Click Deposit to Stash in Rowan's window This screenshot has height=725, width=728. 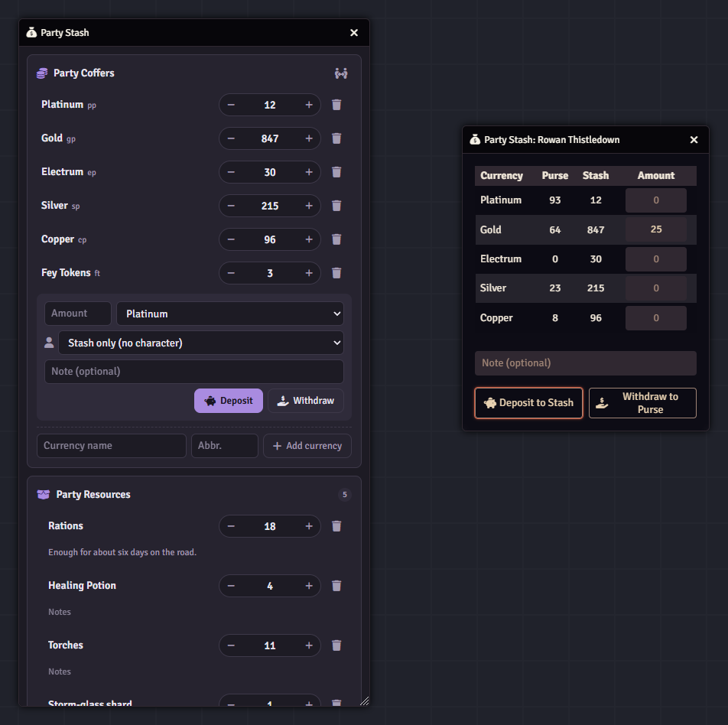[528, 403]
